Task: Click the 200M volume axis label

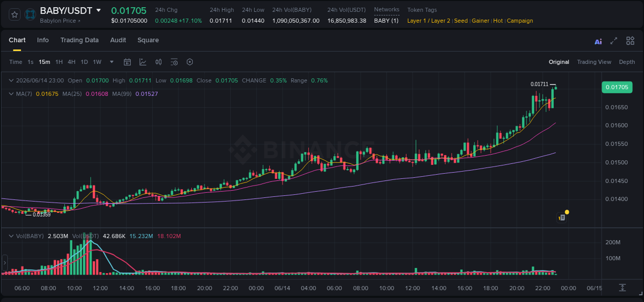Action: tap(613, 242)
